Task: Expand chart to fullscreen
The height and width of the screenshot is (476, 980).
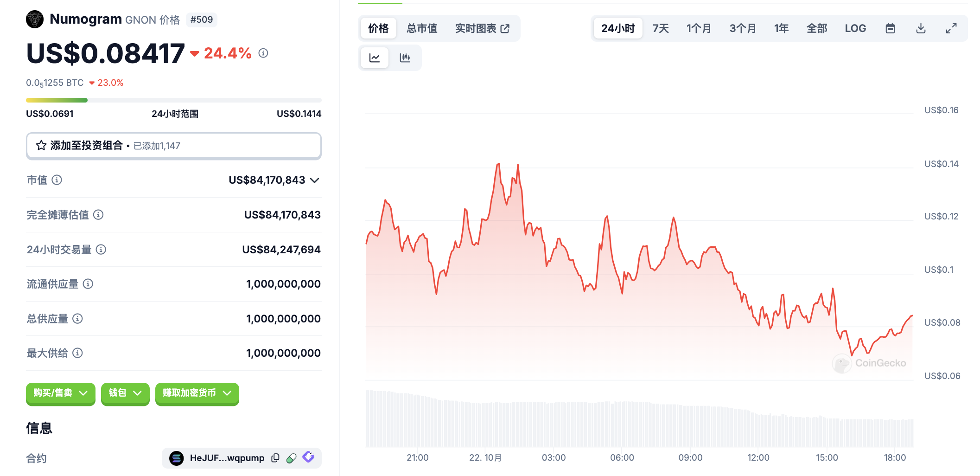Action: click(951, 28)
